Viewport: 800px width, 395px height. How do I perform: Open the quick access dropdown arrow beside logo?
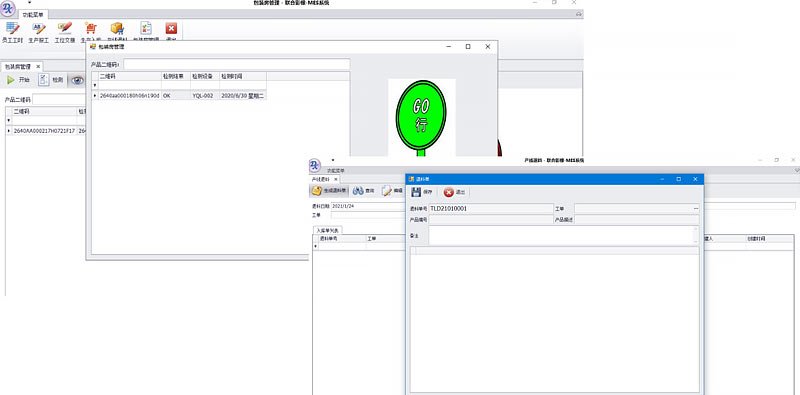click(30, 2)
